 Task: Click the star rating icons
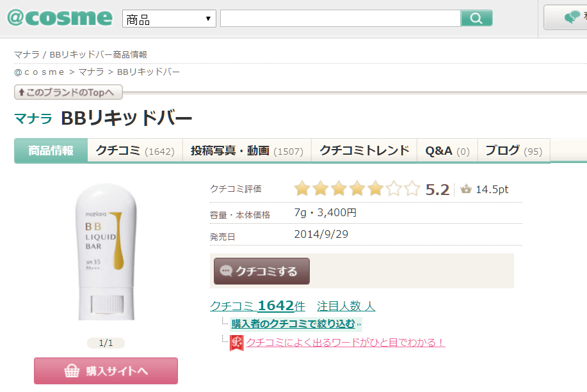click(357, 189)
